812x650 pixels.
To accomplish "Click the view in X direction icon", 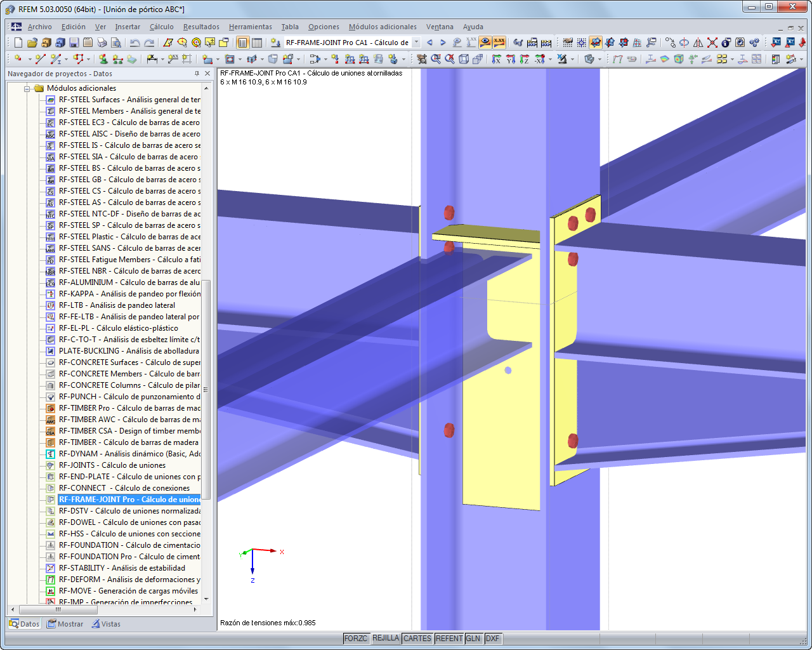I will [496, 58].
